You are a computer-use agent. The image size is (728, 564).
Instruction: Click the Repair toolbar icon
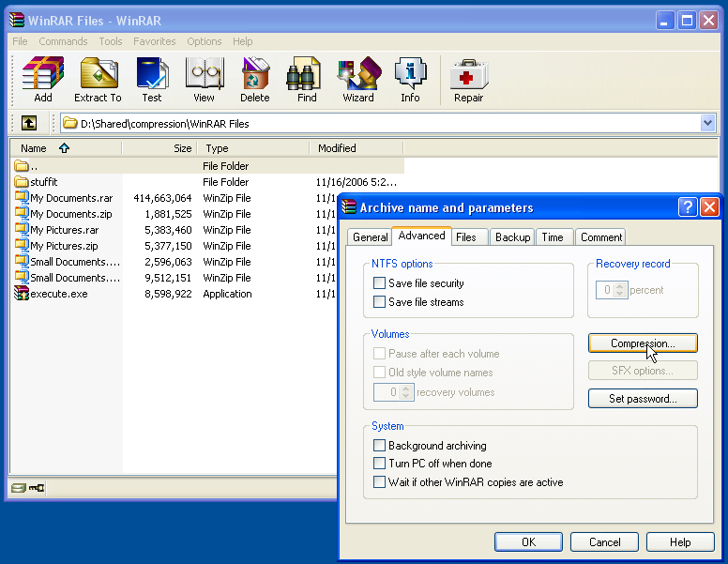[x=468, y=79]
